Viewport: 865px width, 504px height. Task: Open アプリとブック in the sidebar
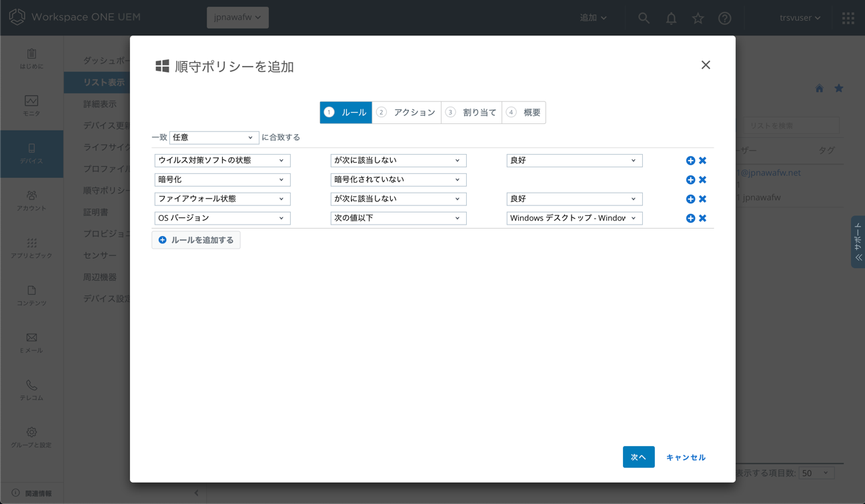[x=31, y=248]
